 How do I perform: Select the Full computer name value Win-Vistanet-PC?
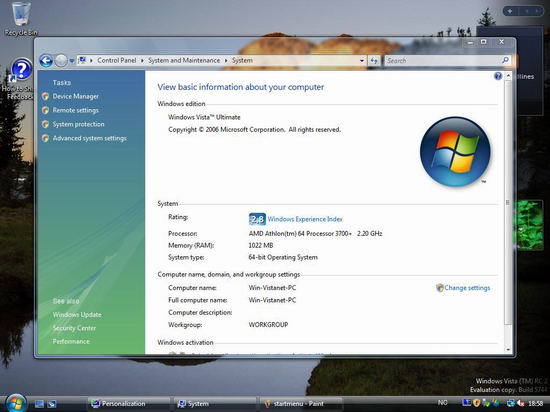(x=272, y=300)
